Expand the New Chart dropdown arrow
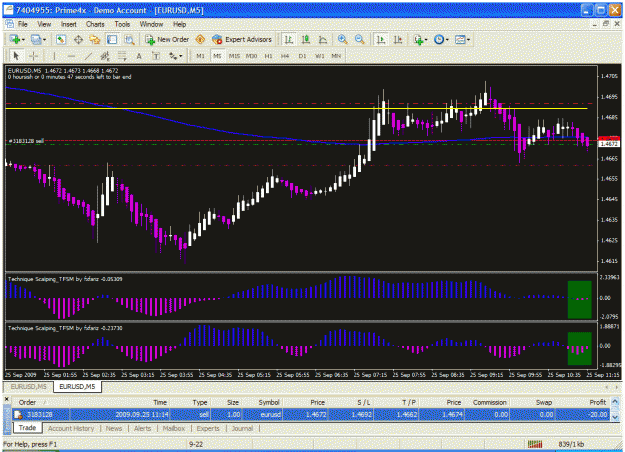The image size is (625, 452). coord(23,39)
